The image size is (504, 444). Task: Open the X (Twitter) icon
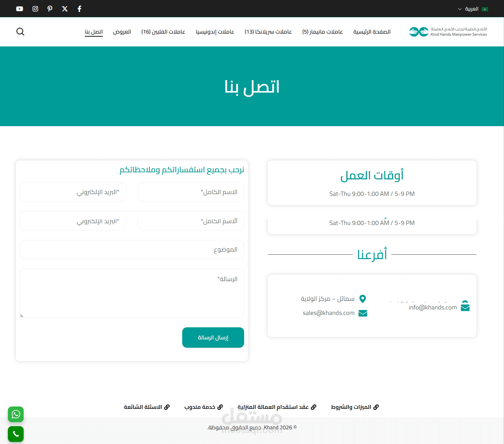coord(65,9)
